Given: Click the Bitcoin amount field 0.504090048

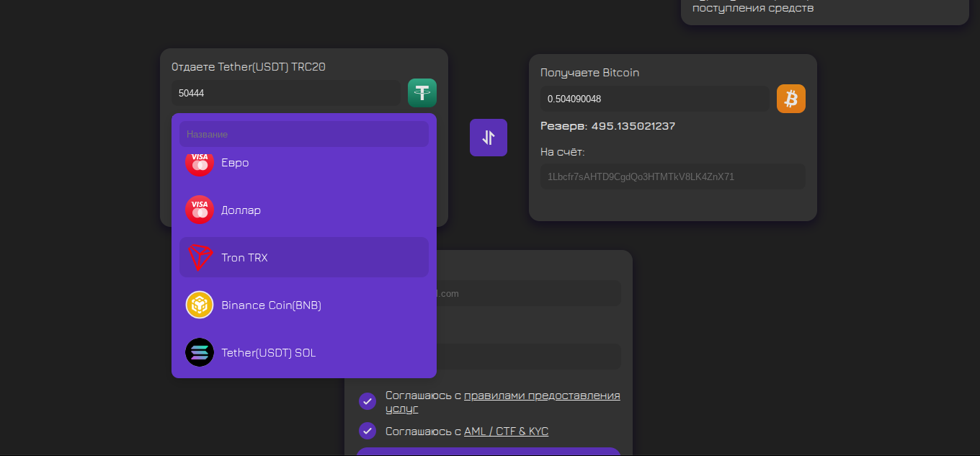Looking at the screenshot, I should pos(654,99).
